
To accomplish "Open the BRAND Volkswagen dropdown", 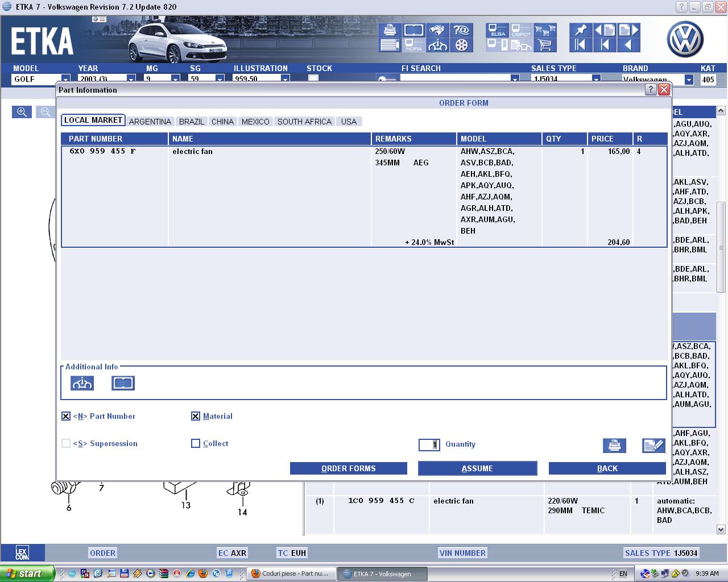I will pos(689,80).
